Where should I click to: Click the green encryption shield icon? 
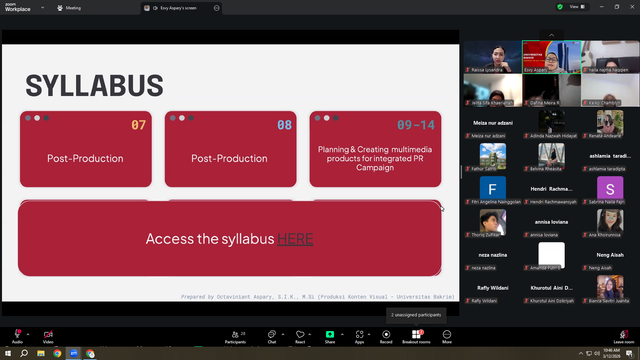560,7
